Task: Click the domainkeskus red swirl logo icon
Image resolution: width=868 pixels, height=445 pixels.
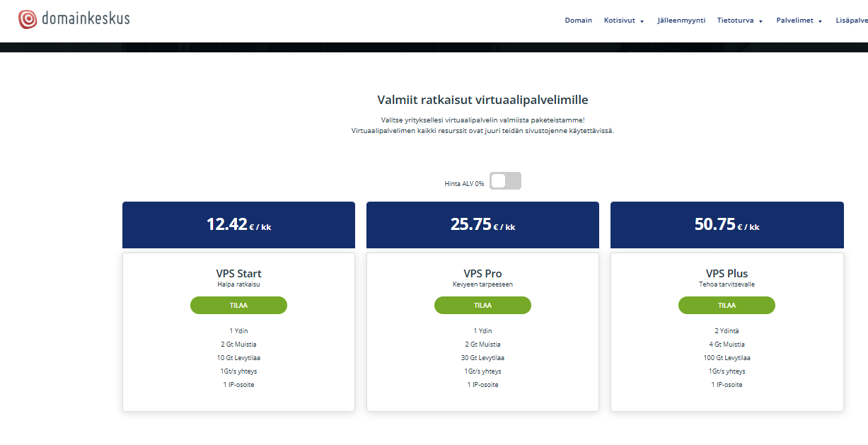Action: pyautogui.click(x=28, y=19)
